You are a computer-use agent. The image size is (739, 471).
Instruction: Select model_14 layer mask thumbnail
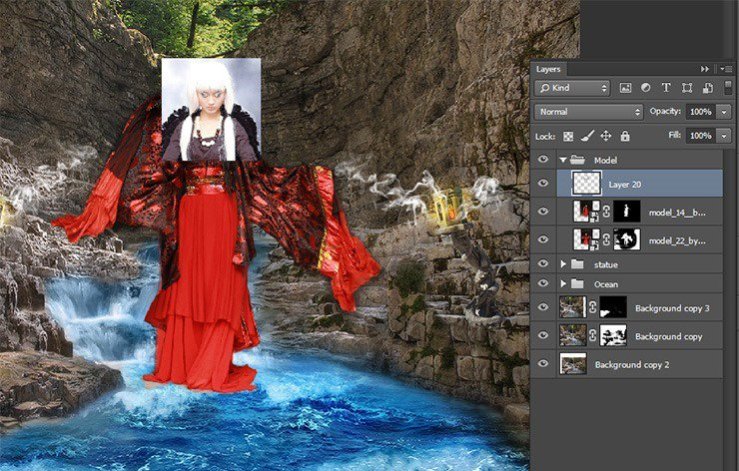click(x=626, y=212)
